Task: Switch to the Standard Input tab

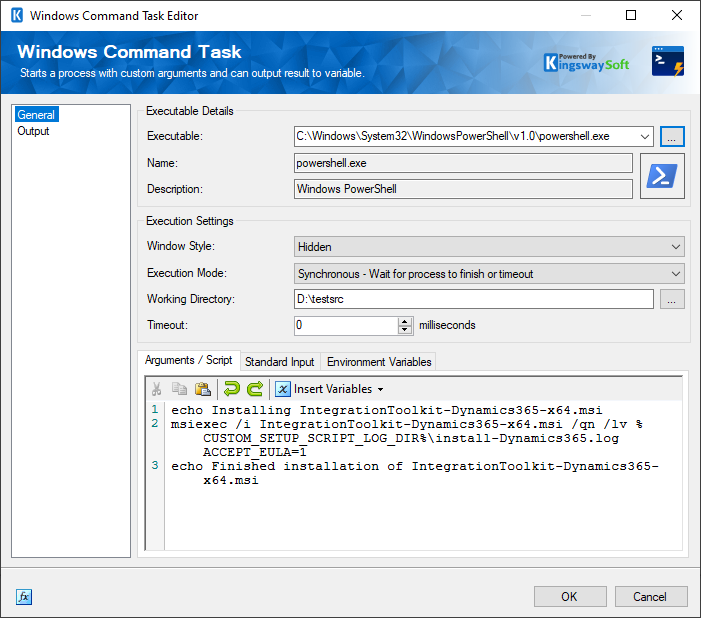Action: click(x=280, y=362)
